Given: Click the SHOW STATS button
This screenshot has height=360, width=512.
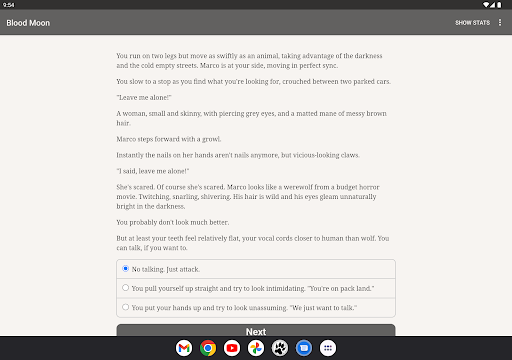Looking at the screenshot, I should pyautogui.click(x=472, y=23).
